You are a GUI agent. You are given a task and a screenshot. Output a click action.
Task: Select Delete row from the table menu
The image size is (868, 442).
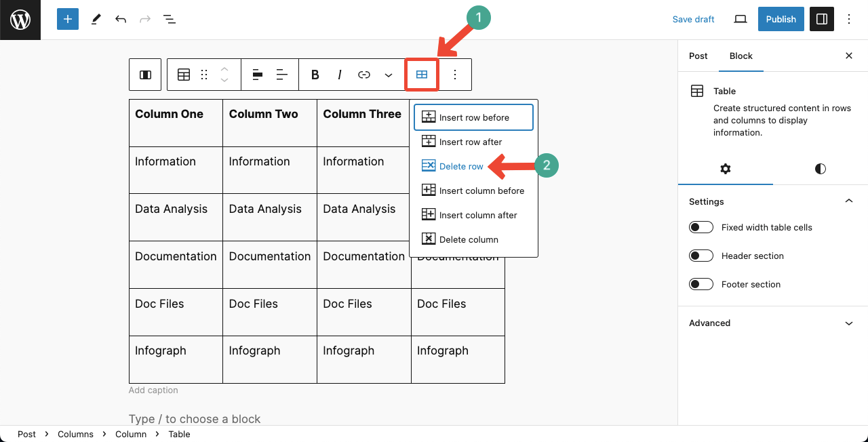click(x=461, y=165)
